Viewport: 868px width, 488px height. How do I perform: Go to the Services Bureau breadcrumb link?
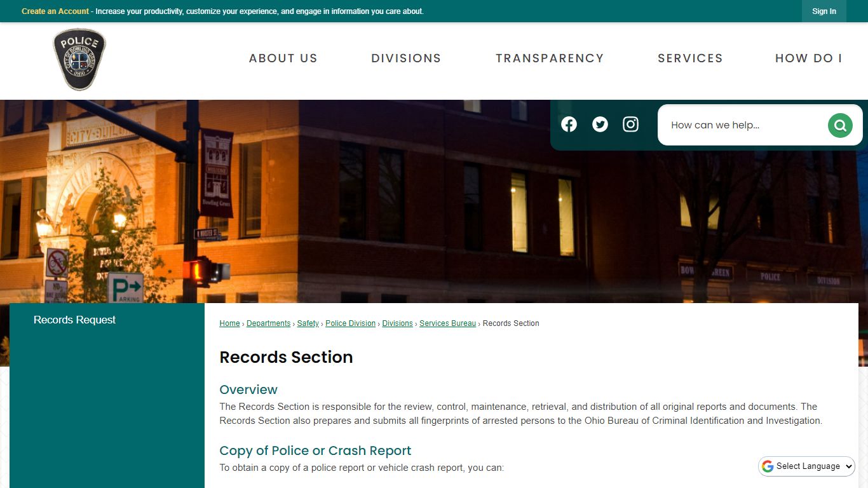tap(447, 323)
